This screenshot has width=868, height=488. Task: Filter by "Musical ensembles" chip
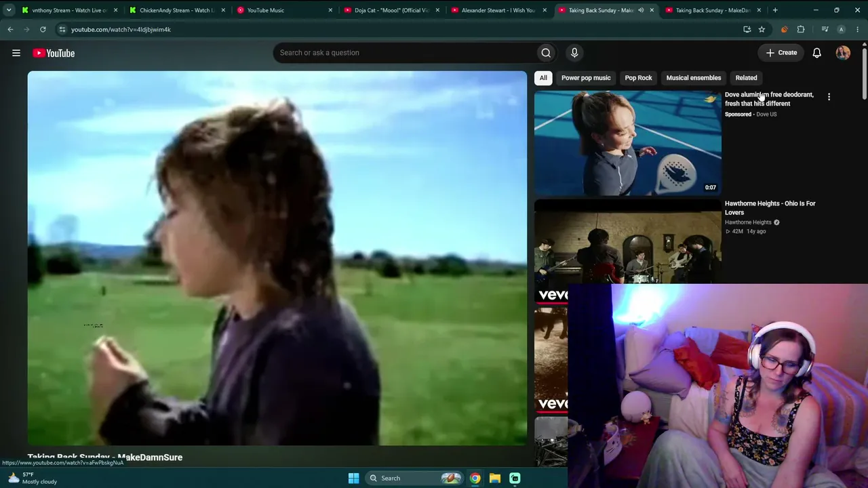pyautogui.click(x=694, y=78)
